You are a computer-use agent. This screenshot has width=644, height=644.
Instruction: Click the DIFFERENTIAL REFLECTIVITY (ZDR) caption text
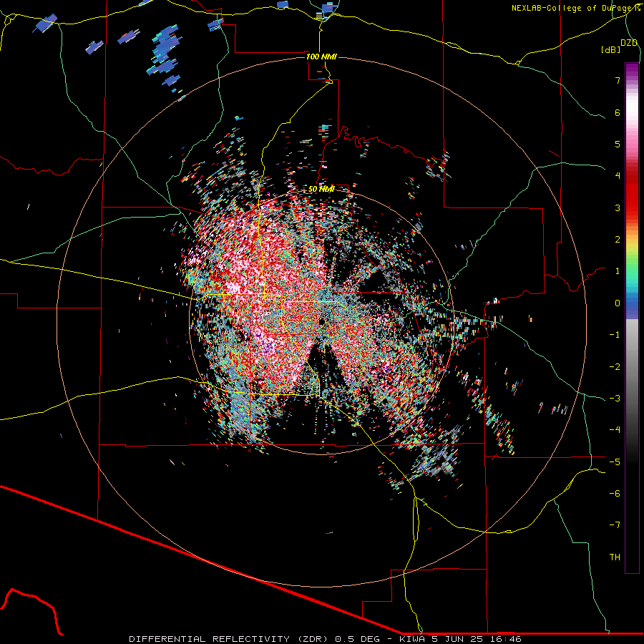click(x=230, y=639)
